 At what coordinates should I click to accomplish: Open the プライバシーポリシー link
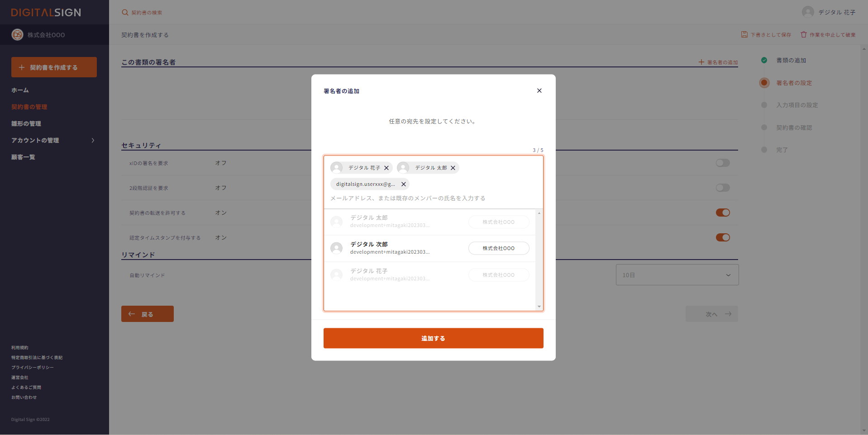pyautogui.click(x=32, y=367)
